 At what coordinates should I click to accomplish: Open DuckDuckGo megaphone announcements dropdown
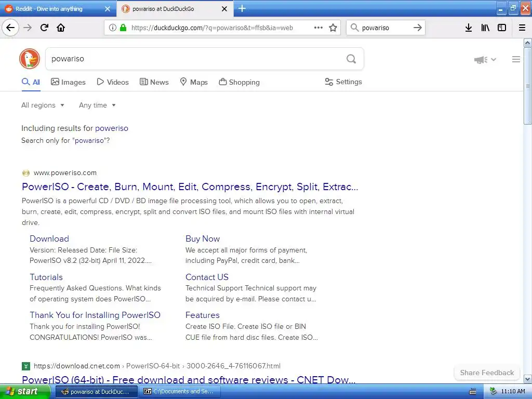(x=485, y=60)
